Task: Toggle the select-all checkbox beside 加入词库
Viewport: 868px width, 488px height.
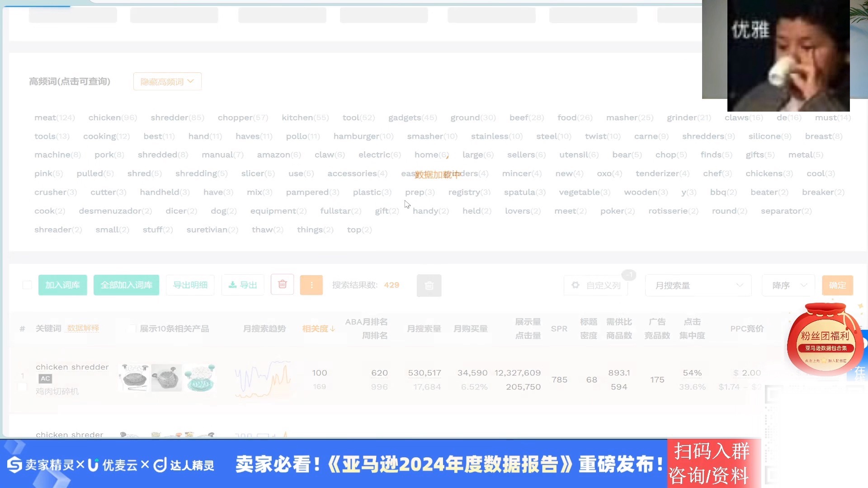Action: click(27, 285)
